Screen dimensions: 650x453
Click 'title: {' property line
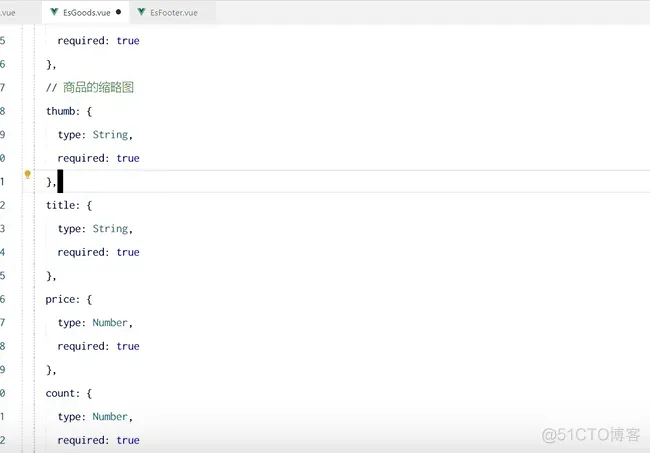pyautogui.click(x=69, y=205)
